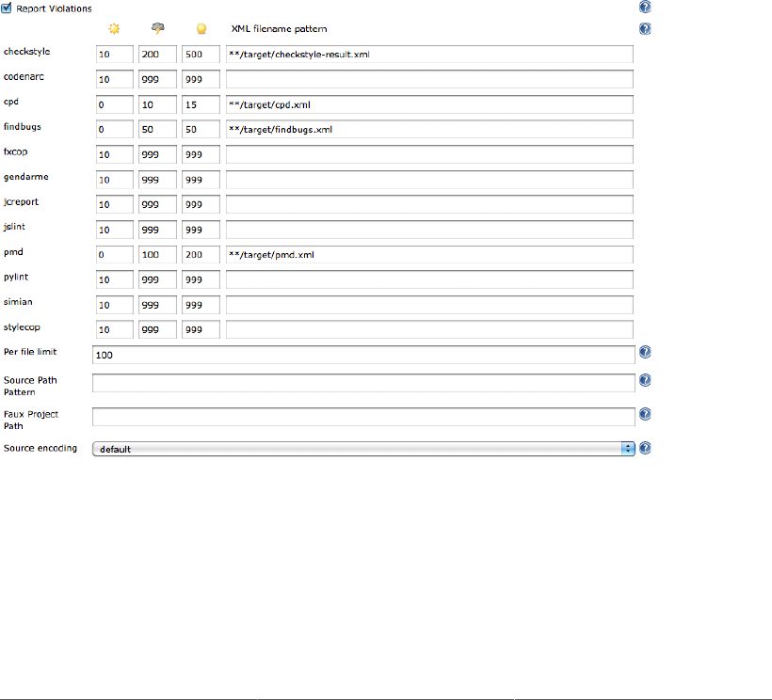Click the Source encoding label
The image size is (772, 700).
click(x=40, y=448)
